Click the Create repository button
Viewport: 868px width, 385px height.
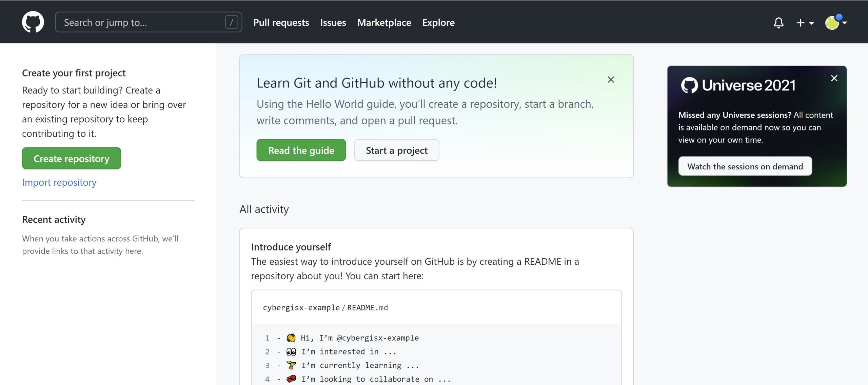click(x=72, y=158)
